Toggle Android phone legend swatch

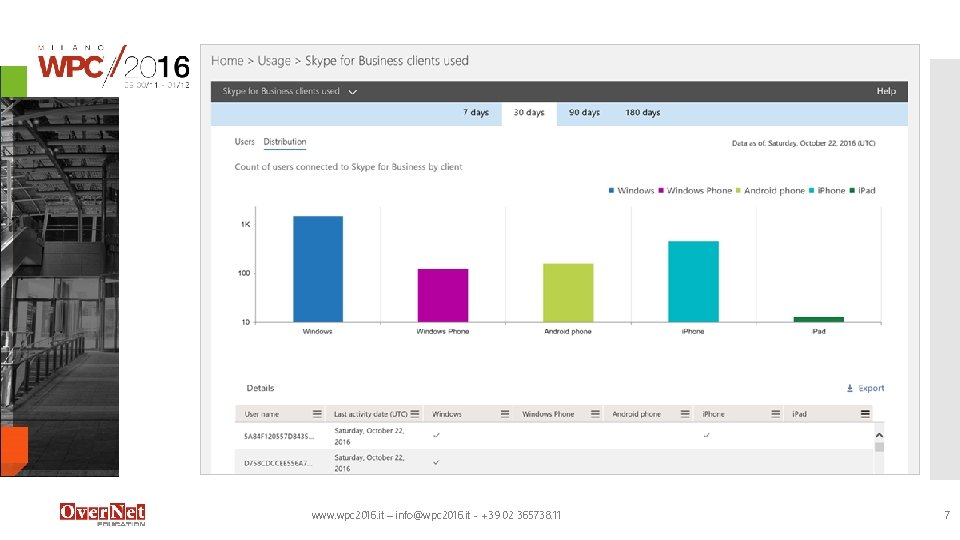tap(738, 190)
